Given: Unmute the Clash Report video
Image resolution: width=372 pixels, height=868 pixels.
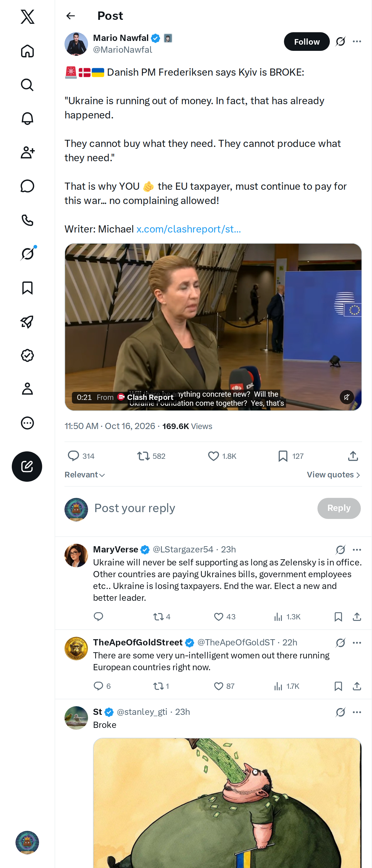Looking at the screenshot, I should point(346,397).
